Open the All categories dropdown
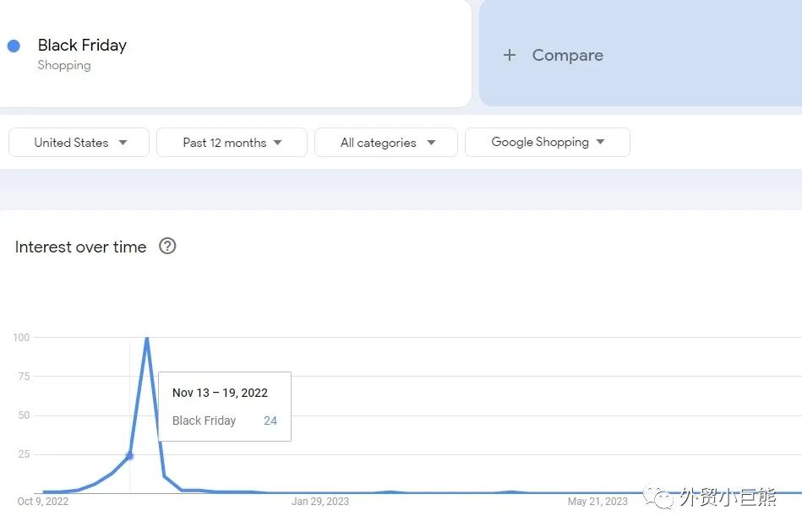The height and width of the screenshot is (532, 802). click(x=386, y=143)
